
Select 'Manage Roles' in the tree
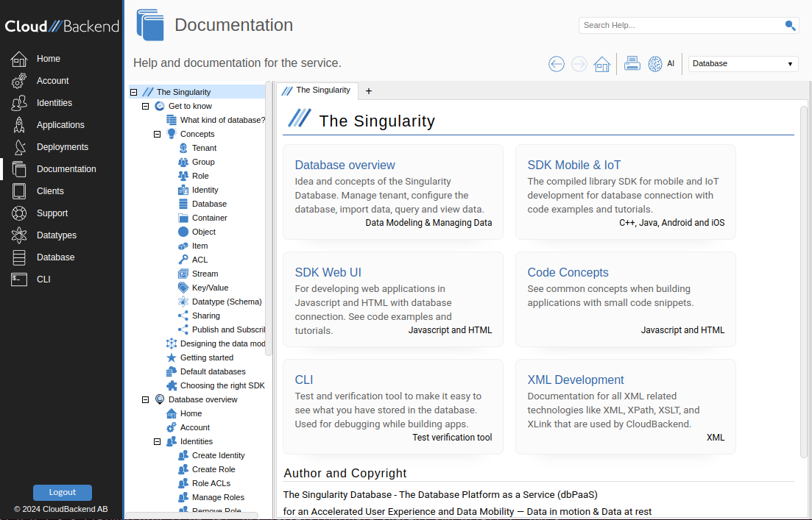(218, 497)
